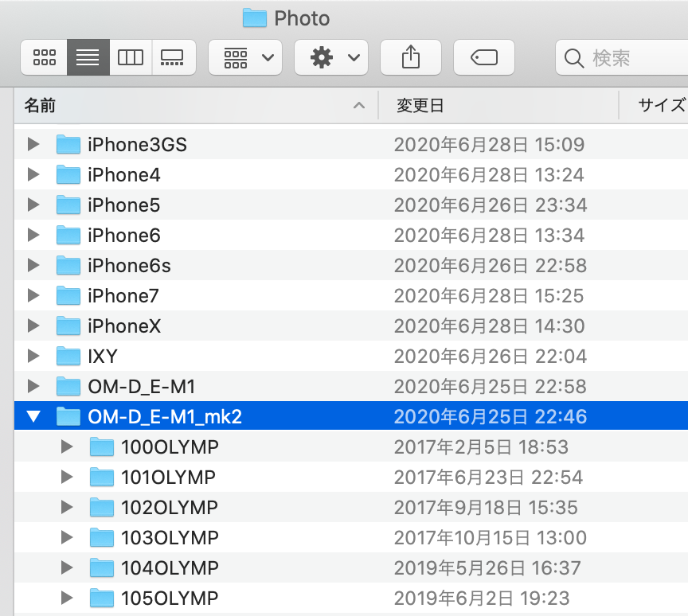Click the name text 103OLYMP

[170, 538]
